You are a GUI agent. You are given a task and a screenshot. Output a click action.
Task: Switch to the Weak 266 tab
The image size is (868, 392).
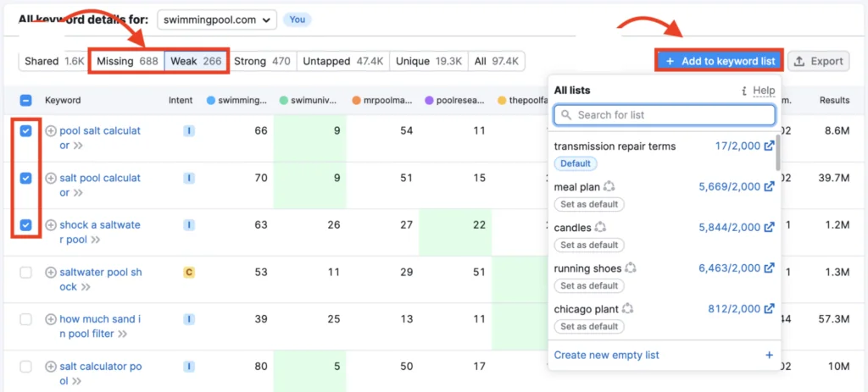(x=196, y=61)
